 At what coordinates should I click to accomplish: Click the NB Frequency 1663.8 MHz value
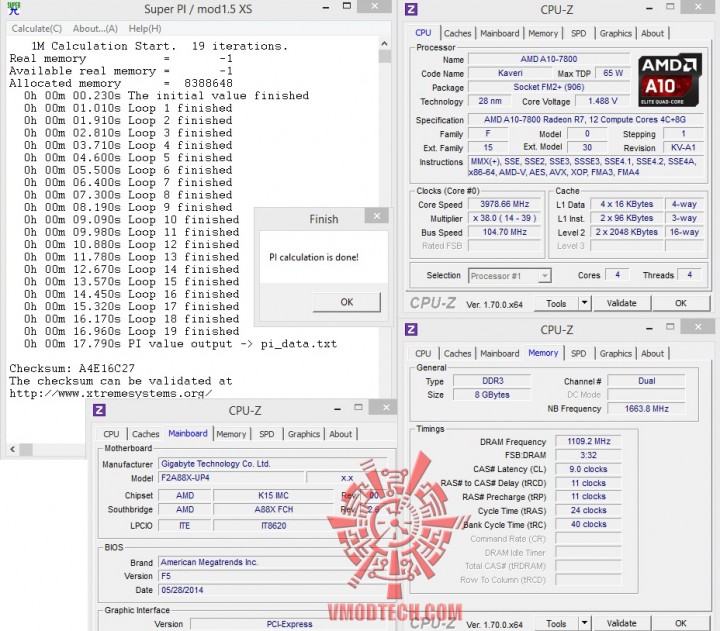point(646,408)
